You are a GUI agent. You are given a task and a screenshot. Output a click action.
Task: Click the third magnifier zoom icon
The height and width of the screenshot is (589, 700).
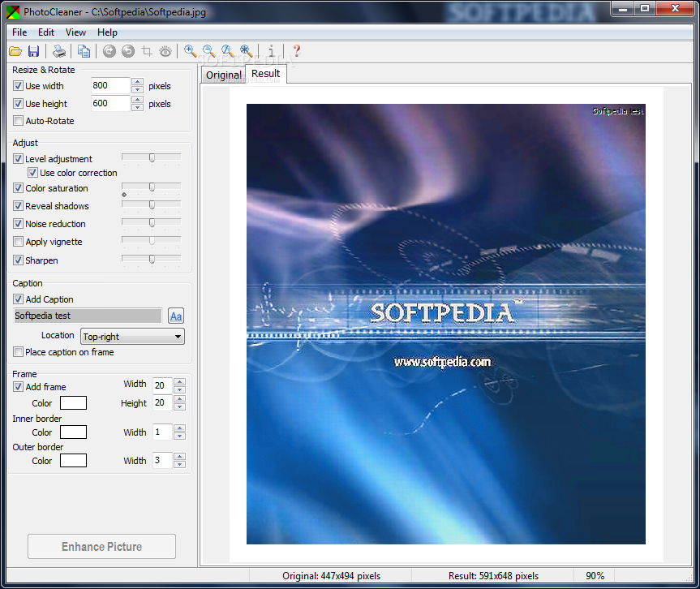point(227,51)
